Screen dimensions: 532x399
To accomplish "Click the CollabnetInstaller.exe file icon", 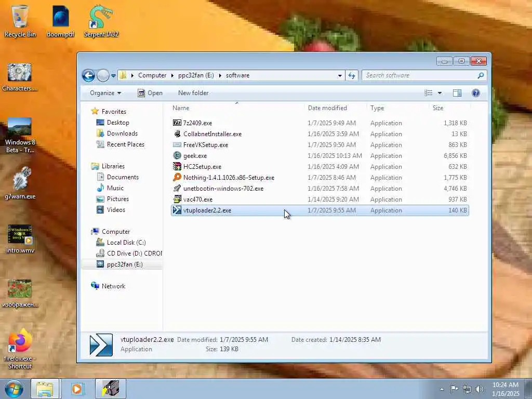I will point(177,134).
